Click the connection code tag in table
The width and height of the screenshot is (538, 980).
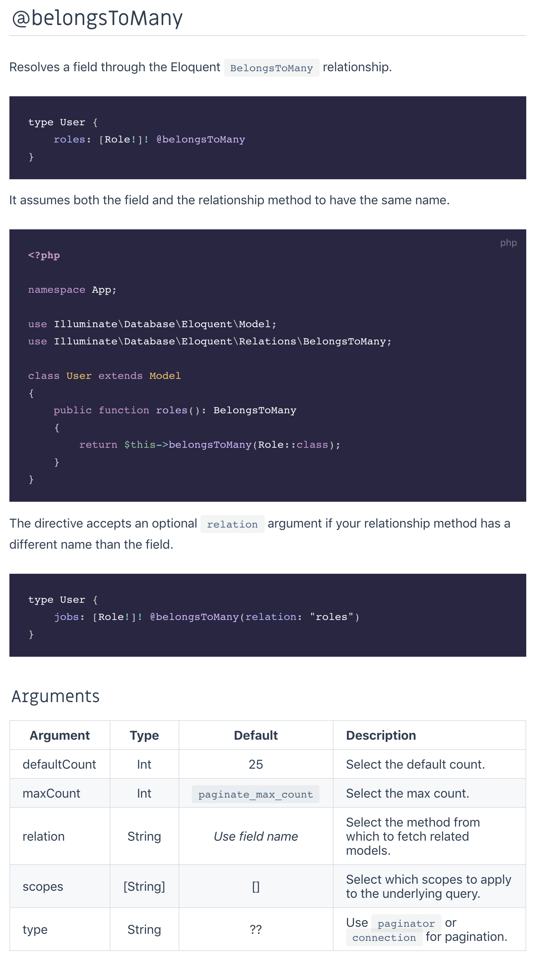[x=384, y=938]
